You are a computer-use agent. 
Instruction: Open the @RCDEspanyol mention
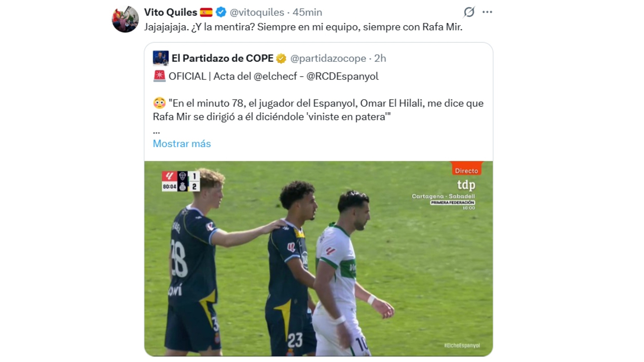[342, 76]
